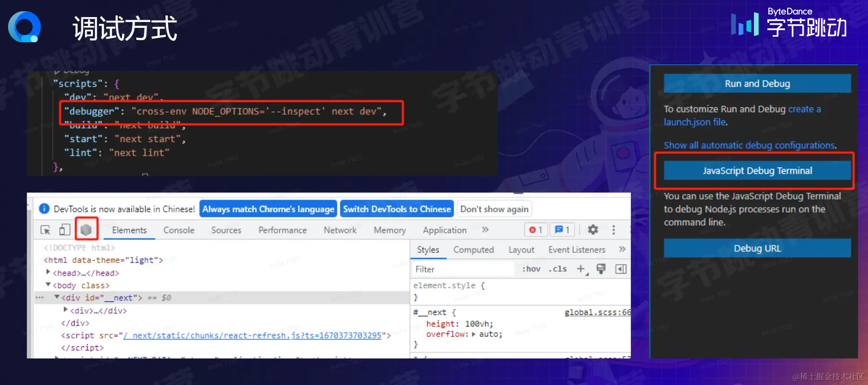Expand the head element node
The width and height of the screenshot is (868, 385).
tap(48, 272)
